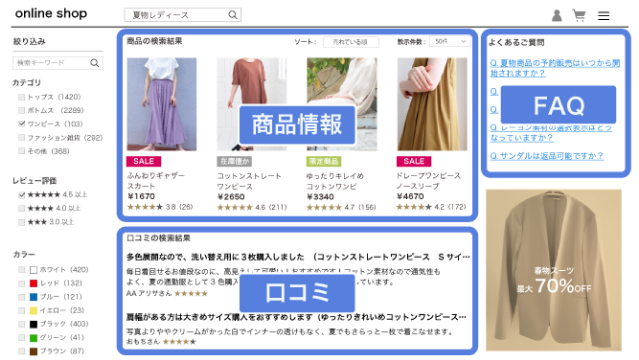The height and width of the screenshot is (360, 639).
Task: Check the 3.0 以上 review rating checkbox
Action: pyautogui.click(x=21, y=222)
